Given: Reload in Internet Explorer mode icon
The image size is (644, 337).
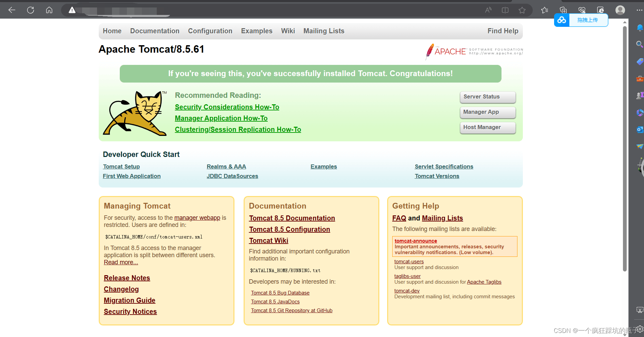Looking at the screenshot, I should (x=601, y=10).
